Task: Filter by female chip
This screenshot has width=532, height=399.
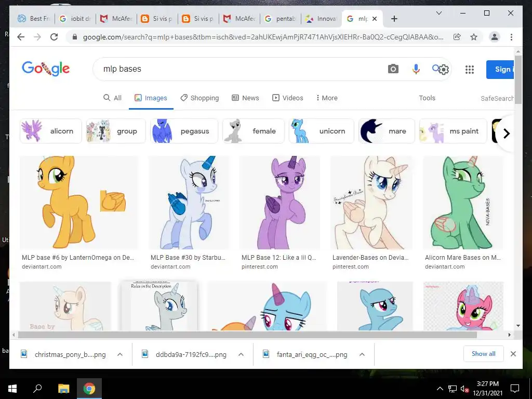Action: 254,131
